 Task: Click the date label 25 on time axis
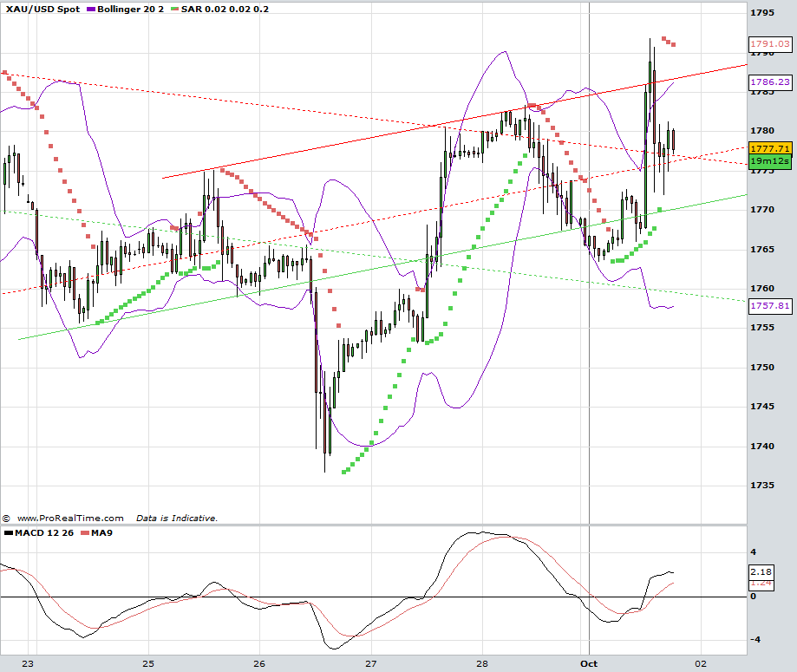click(x=148, y=664)
